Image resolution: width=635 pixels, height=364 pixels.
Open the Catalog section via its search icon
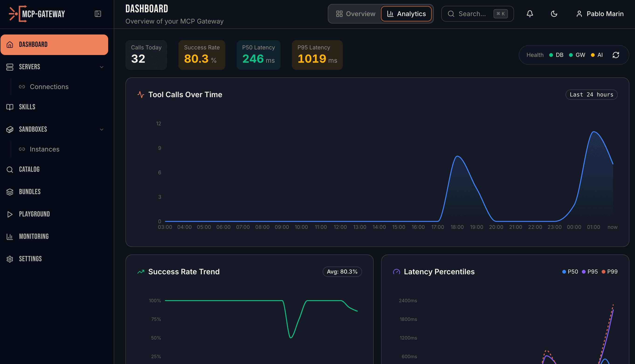point(10,169)
